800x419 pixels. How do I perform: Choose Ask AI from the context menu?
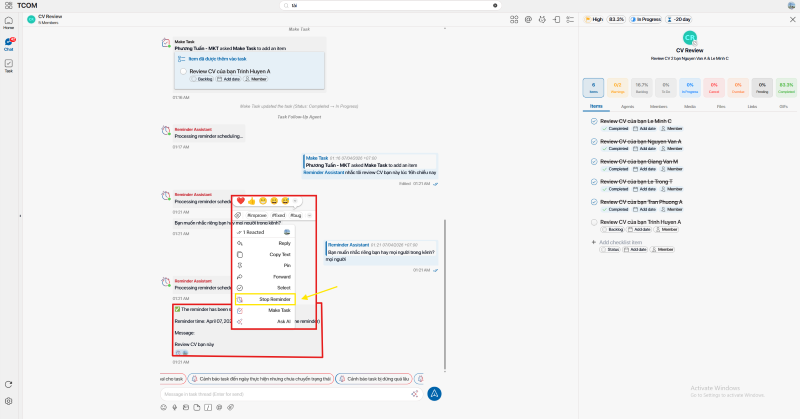[x=264, y=322]
